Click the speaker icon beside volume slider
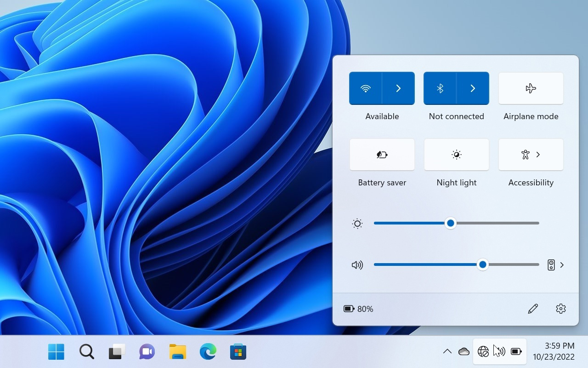This screenshot has width=588, height=368. (357, 265)
